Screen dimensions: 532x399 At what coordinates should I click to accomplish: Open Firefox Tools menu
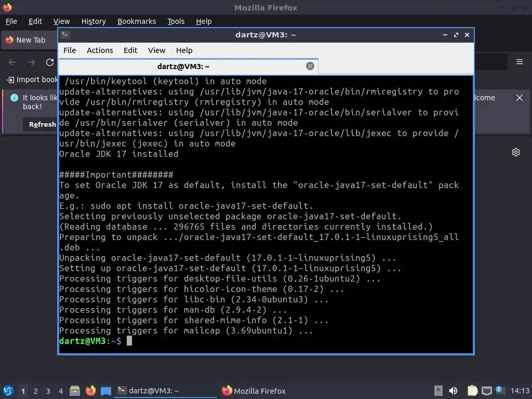(176, 21)
